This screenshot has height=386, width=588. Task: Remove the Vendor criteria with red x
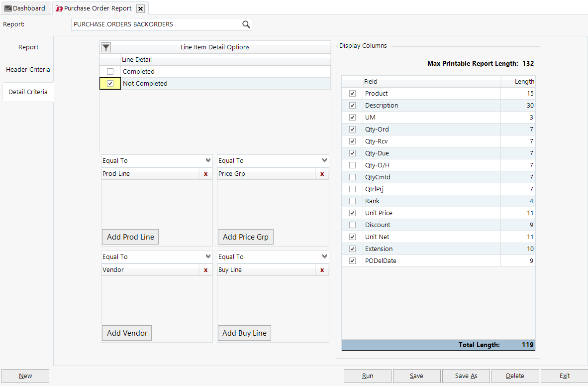(205, 270)
